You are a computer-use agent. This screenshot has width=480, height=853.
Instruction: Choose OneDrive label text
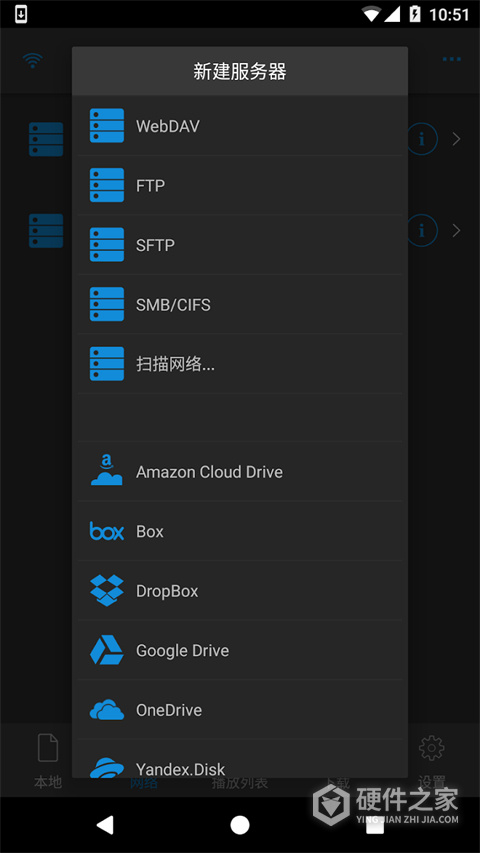[x=169, y=710]
